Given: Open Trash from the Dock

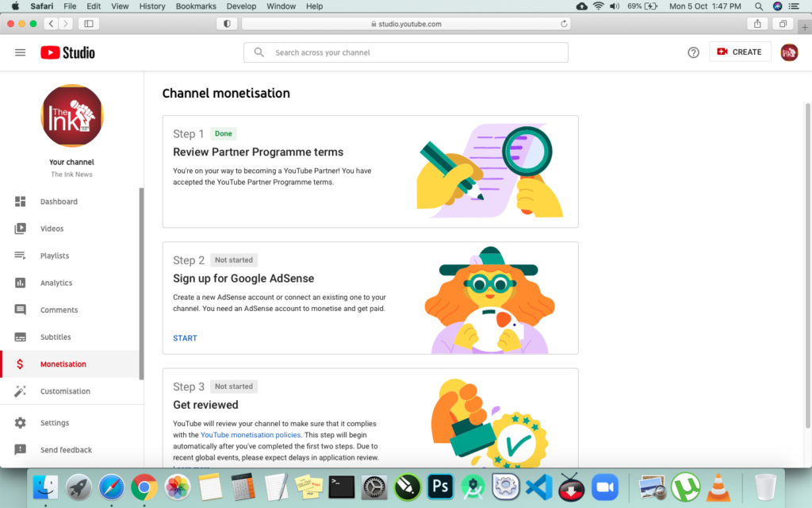Looking at the screenshot, I should point(765,487).
